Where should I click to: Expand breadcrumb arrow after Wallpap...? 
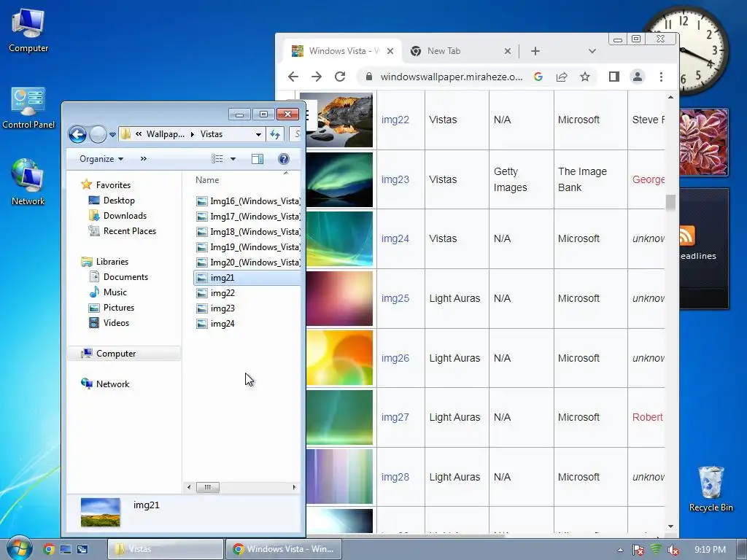193,135
